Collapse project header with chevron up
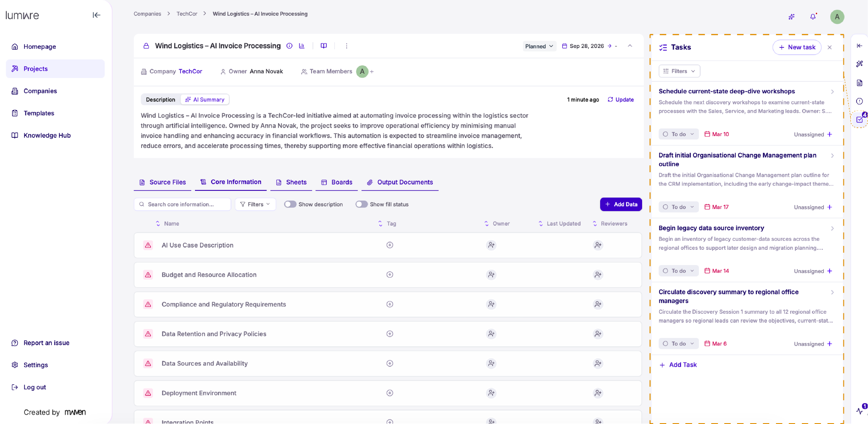This screenshot has height=424, width=868. coord(630,46)
